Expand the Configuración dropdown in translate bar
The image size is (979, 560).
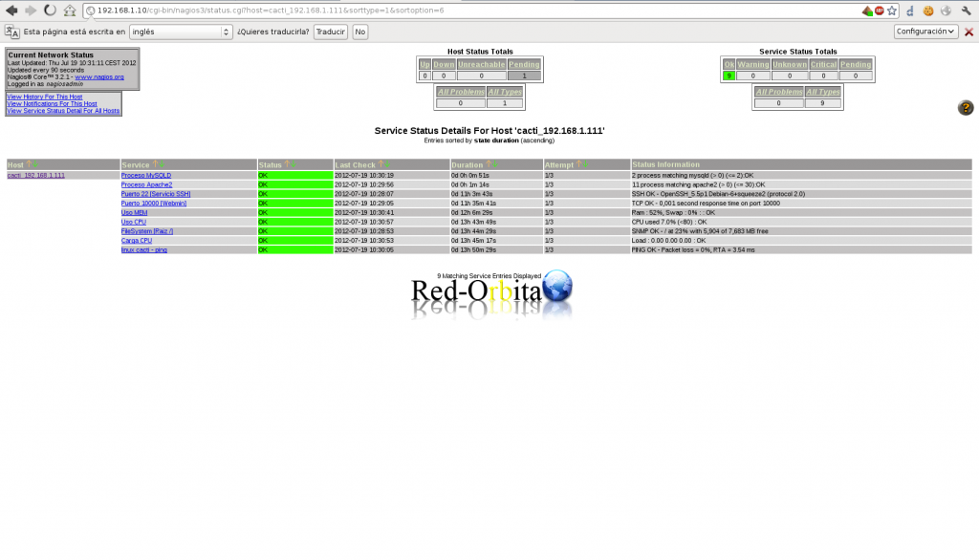click(925, 32)
